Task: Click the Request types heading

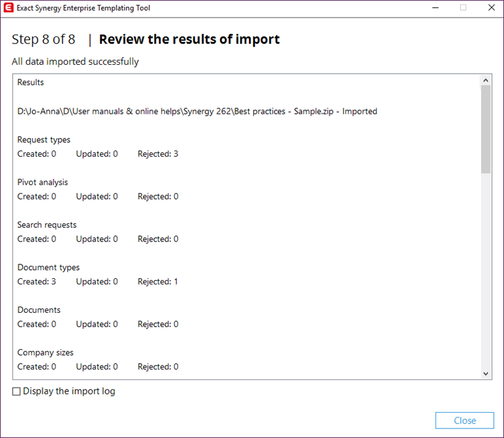Action: coord(43,140)
